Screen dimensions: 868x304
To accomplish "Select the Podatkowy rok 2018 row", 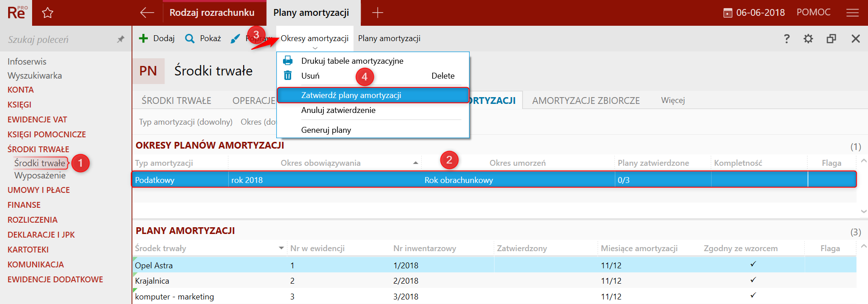I will [494, 180].
